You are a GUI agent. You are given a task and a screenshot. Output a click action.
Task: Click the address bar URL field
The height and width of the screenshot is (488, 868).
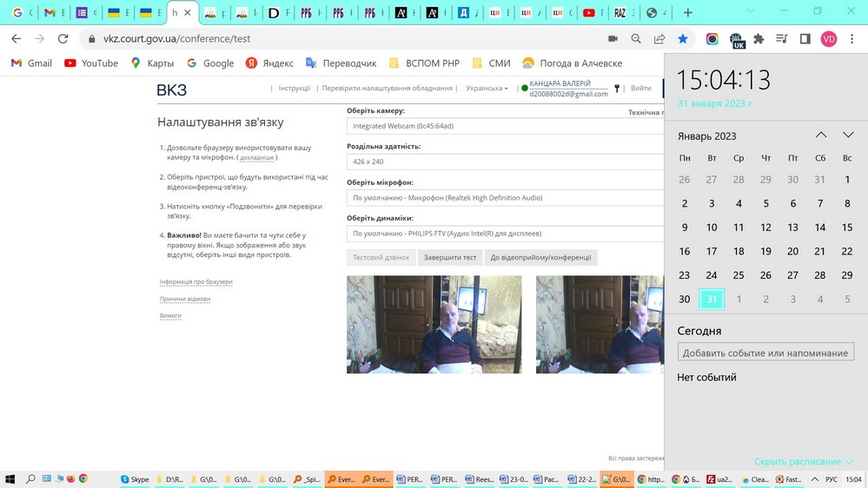tap(343, 39)
